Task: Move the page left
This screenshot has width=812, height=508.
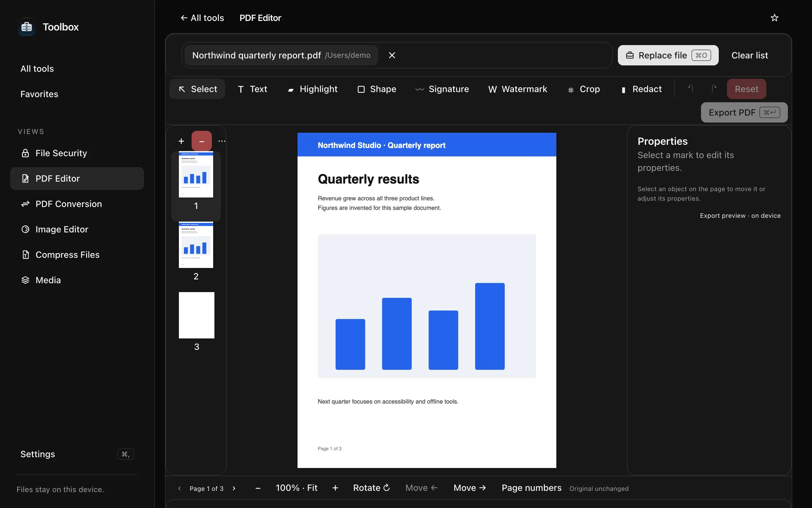Action: point(422,488)
